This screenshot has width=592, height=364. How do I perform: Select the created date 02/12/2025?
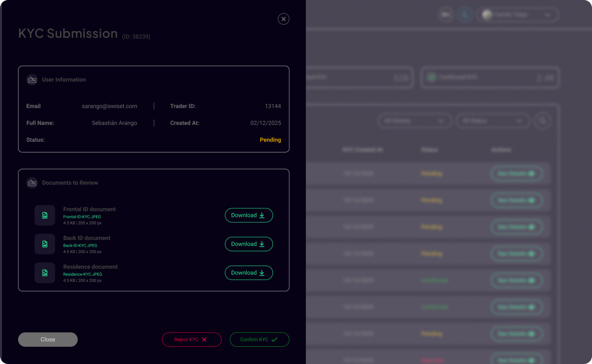pos(265,123)
